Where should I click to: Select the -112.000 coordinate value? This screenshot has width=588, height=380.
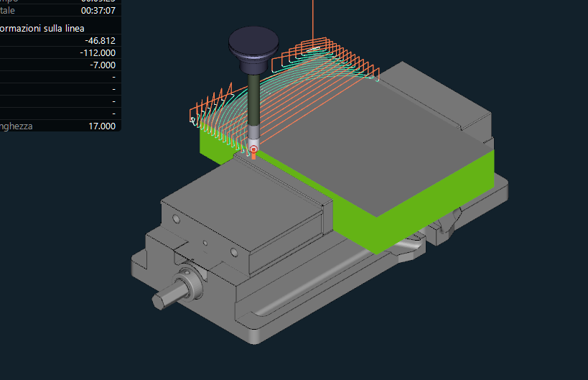[x=98, y=52]
